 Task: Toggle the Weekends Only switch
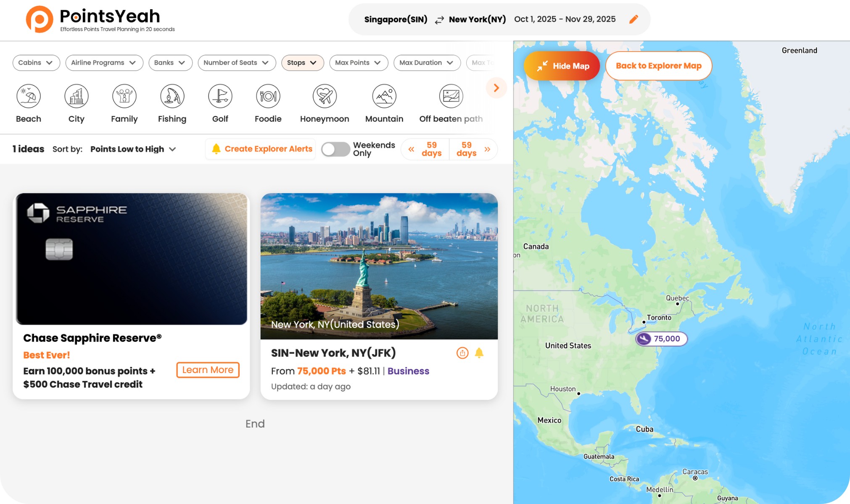tap(335, 149)
